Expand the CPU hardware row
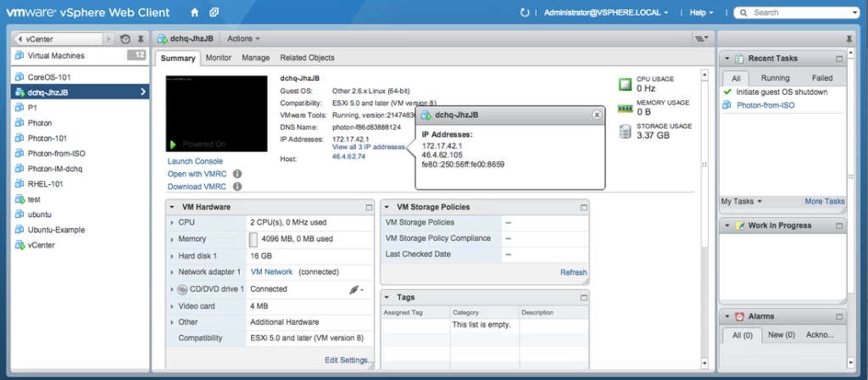 [172, 223]
